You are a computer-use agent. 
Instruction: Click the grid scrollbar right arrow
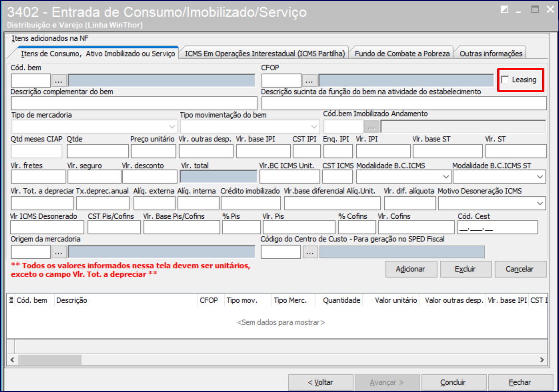[542, 360]
